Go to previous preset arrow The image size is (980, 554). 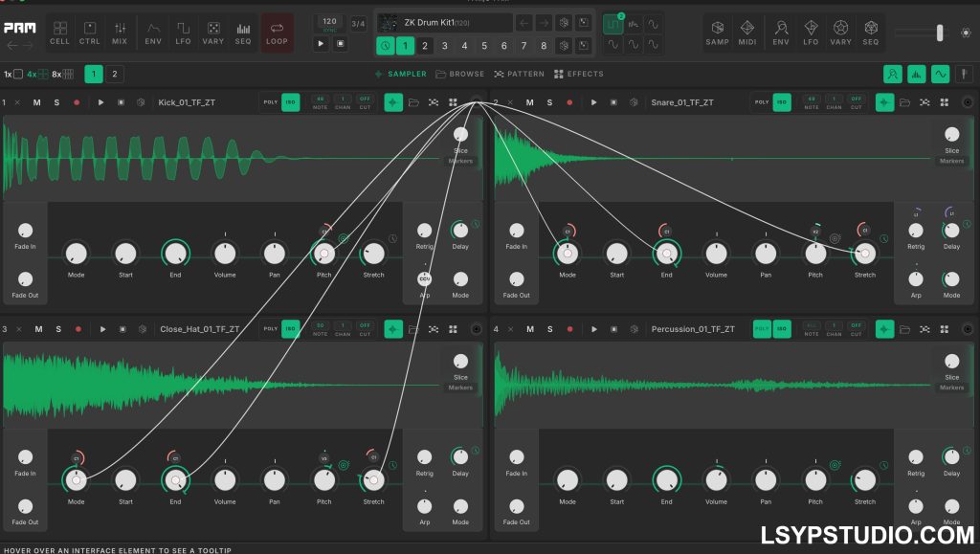523,23
